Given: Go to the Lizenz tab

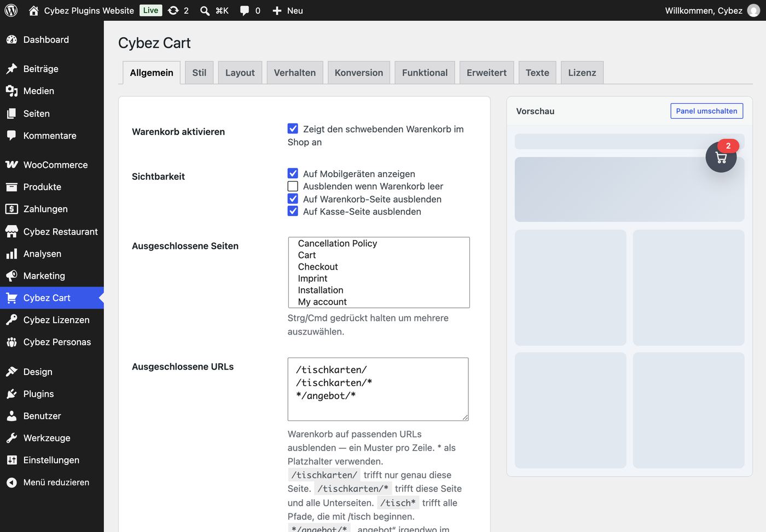Looking at the screenshot, I should click(582, 73).
